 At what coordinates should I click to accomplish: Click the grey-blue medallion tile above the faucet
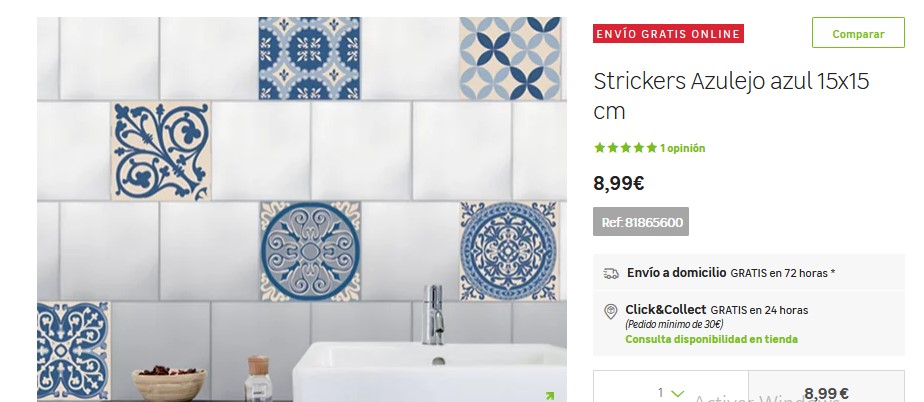(311, 252)
